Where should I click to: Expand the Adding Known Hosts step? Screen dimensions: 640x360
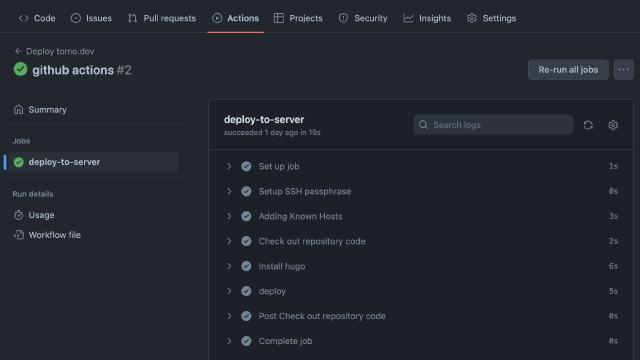[229, 216]
